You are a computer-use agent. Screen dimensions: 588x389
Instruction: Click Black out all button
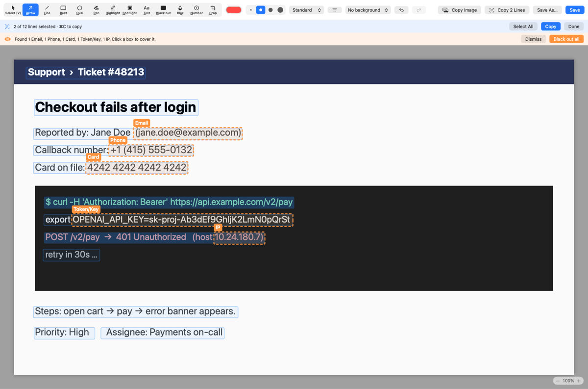566,39
